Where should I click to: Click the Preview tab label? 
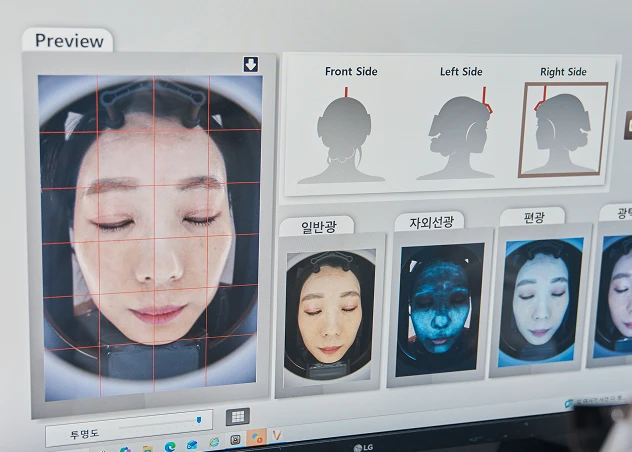coord(69,40)
